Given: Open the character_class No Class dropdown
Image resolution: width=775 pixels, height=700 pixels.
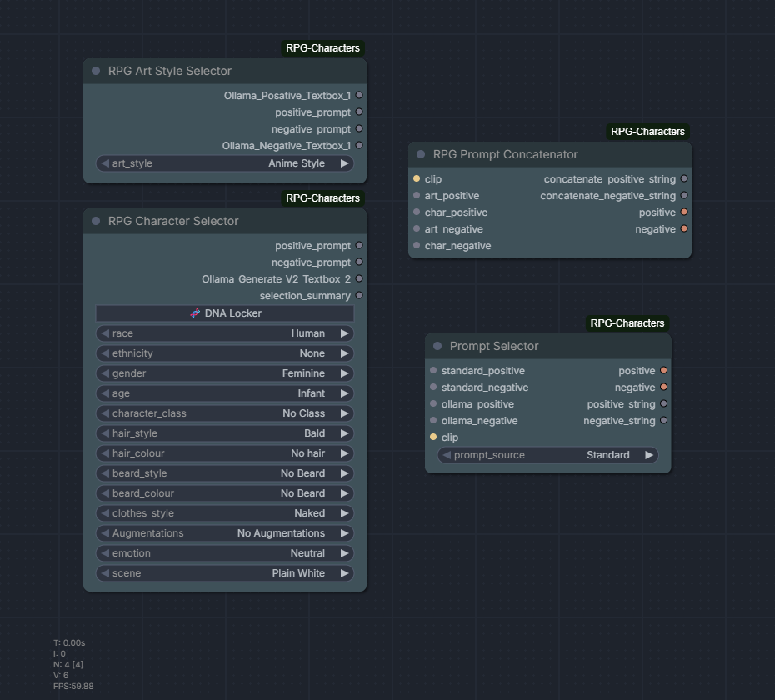Looking at the screenshot, I should tap(225, 413).
